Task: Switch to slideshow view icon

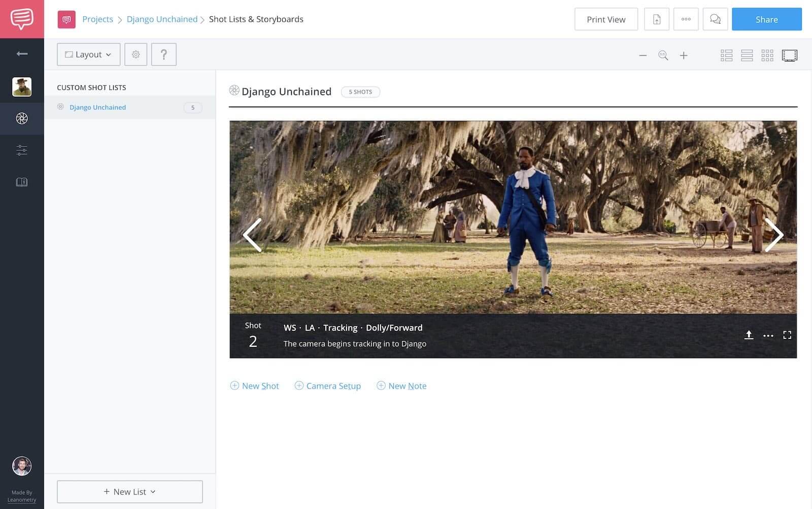Action: pos(790,55)
